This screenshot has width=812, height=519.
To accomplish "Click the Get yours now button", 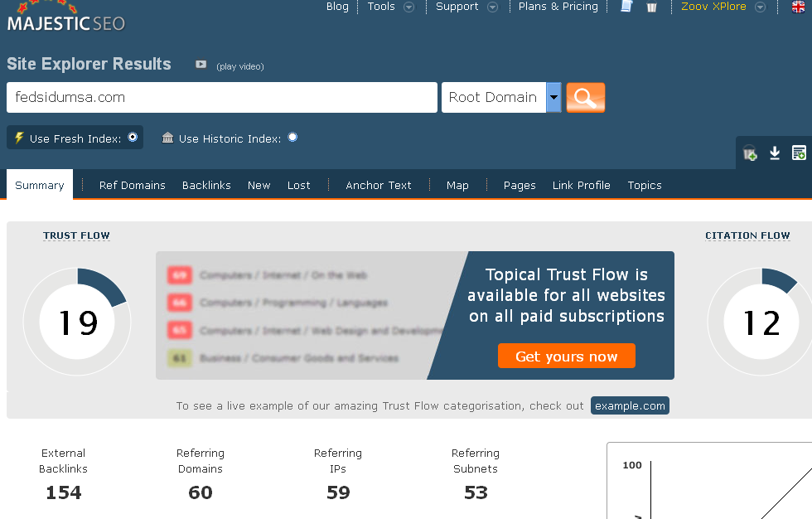I will pos(567,356).
